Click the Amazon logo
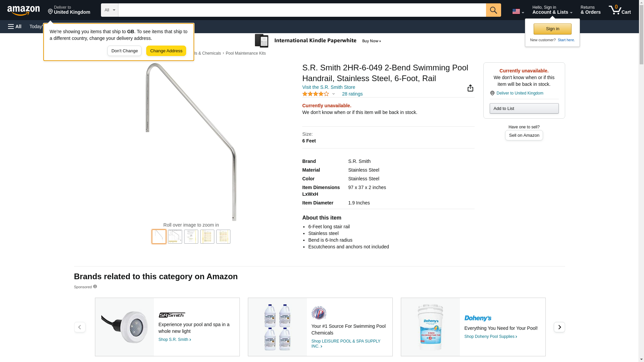Image resolution: width=644 pixels, height=362 pixels. coord(23,10)
